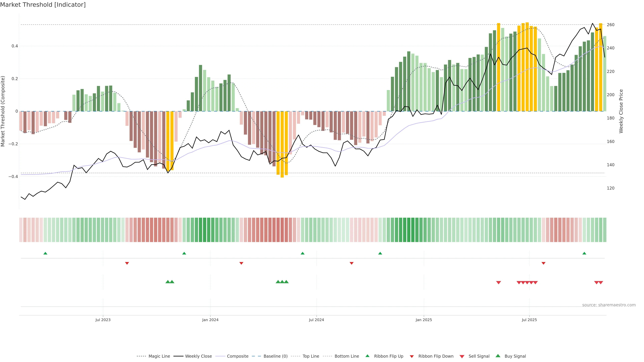Toggle the Top Line legend entry
This screenshot has height=362, width=644.
[x=311, y=356]
